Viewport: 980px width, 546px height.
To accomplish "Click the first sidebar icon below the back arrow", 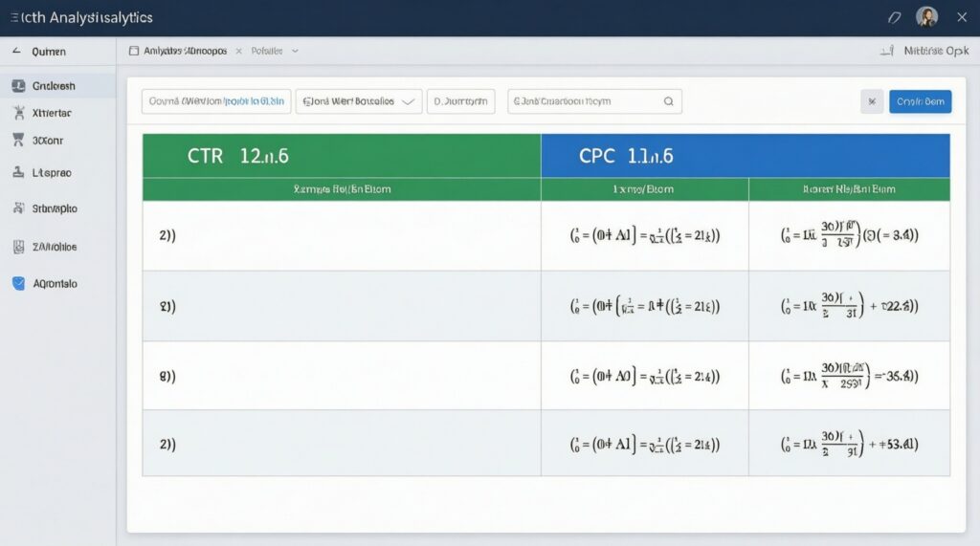I will click(18, 86).
